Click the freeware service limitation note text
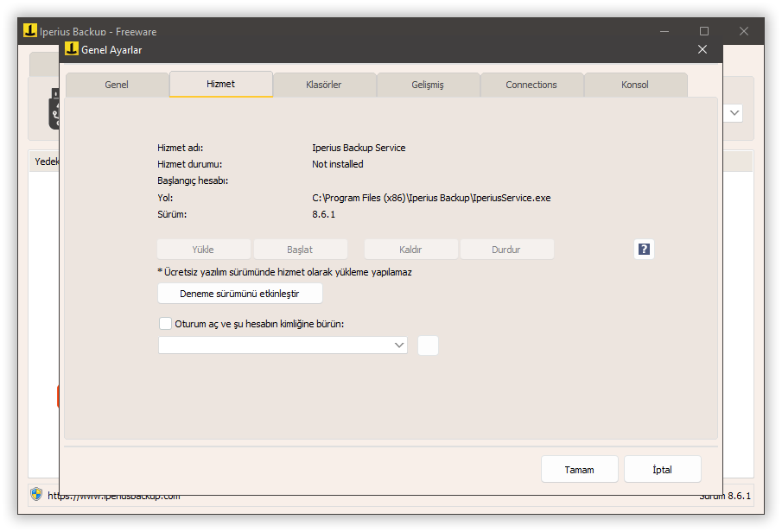782x532 pixels. coord(285,272)
